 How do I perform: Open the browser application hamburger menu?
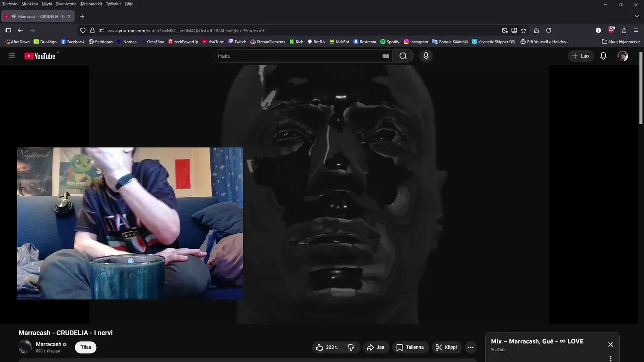(x=636, y=30)
